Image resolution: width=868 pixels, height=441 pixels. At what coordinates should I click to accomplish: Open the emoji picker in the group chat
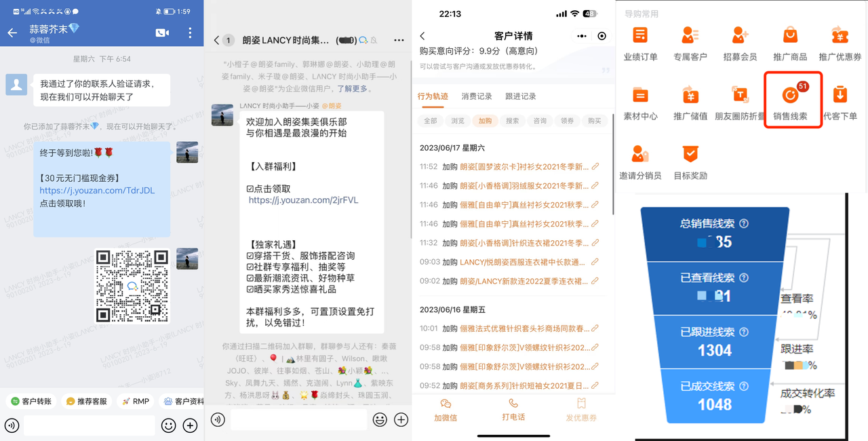[x=380, y=420]
